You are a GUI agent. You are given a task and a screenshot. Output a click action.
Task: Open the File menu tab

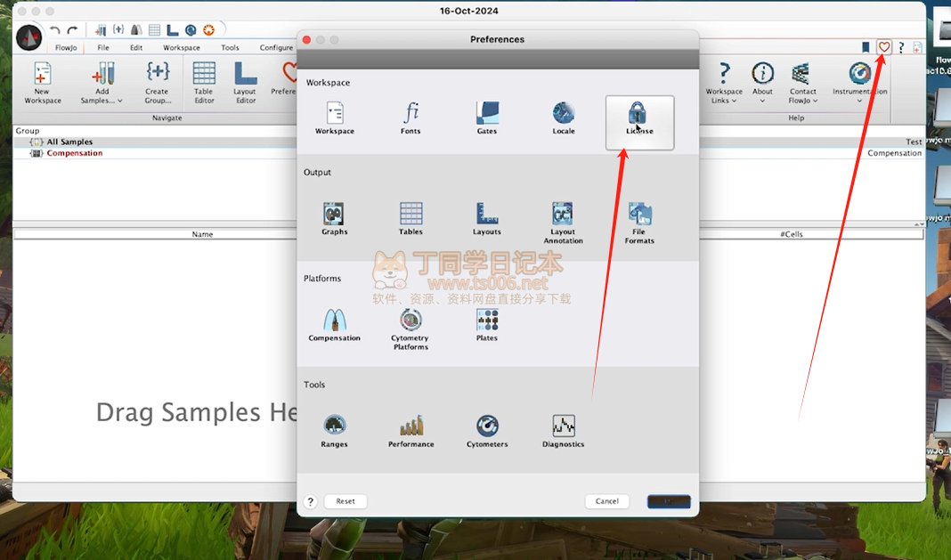coord(103,48)
